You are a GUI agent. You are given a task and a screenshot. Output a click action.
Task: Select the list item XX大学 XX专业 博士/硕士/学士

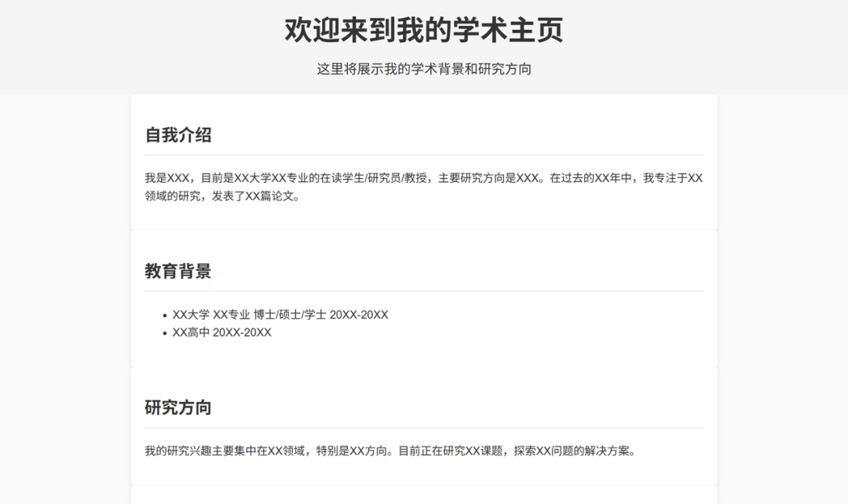[280, 315]
